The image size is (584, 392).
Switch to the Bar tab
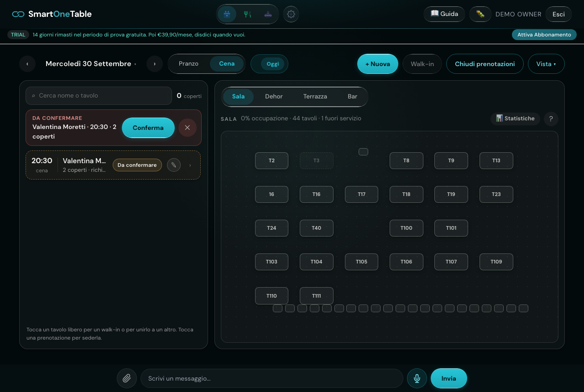pos(352,97)
